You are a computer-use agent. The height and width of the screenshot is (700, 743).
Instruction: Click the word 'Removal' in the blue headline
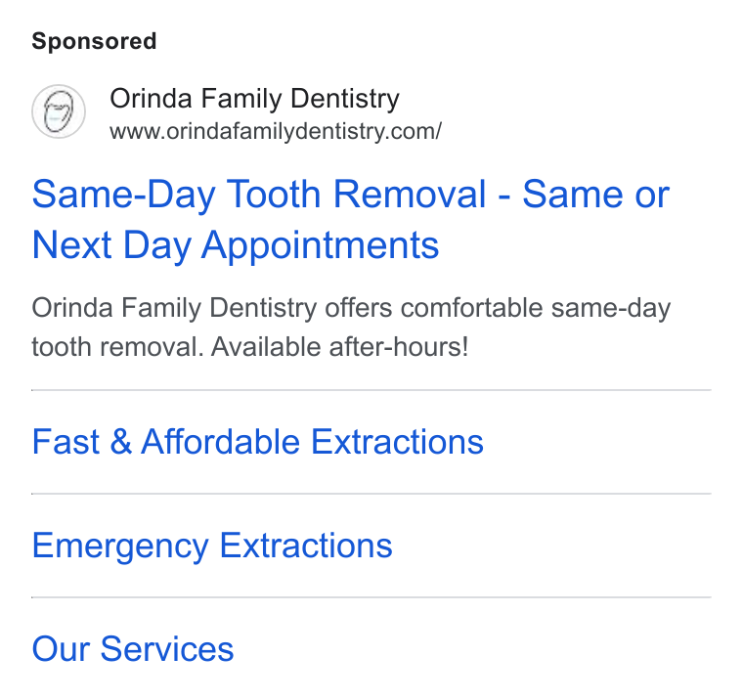[410, 195]
